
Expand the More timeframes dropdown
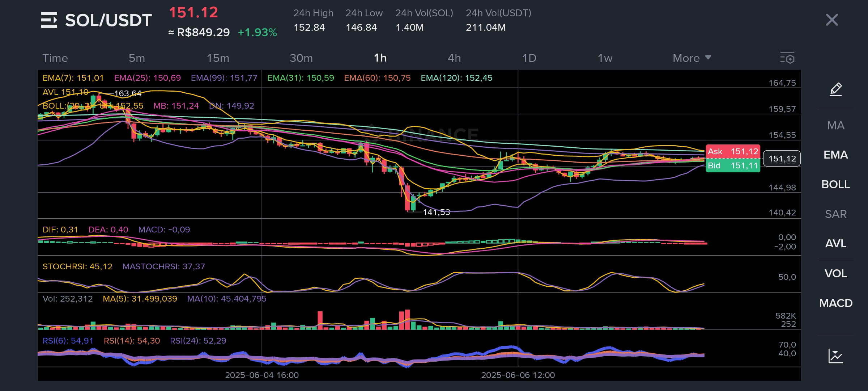coord(692,58)
